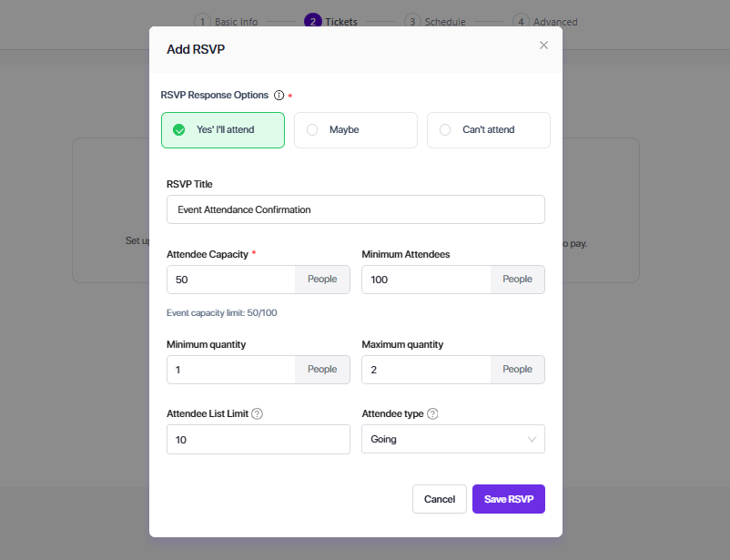
Task: Click the green checkmark on Yes I'll attend
Action: click(x=179, y=130)
